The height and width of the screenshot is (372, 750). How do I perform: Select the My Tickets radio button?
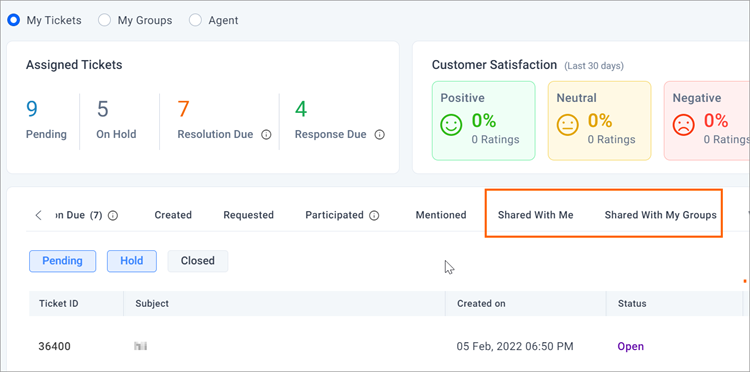(x=13, y=21)
